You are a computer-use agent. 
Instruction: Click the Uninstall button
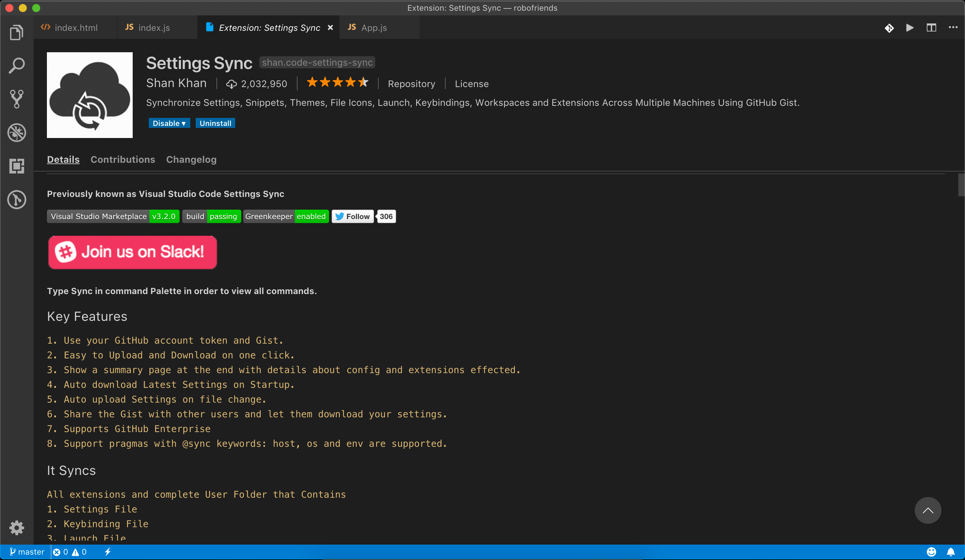(215, 123)
